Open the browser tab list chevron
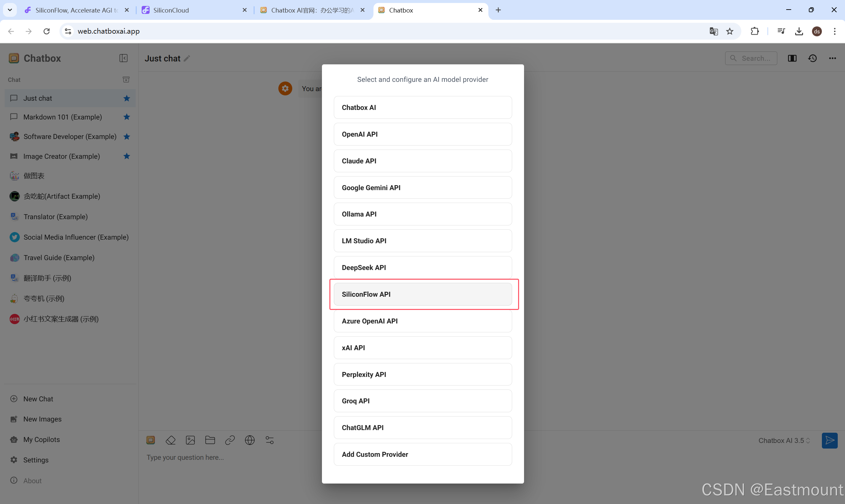 (10, 10)
